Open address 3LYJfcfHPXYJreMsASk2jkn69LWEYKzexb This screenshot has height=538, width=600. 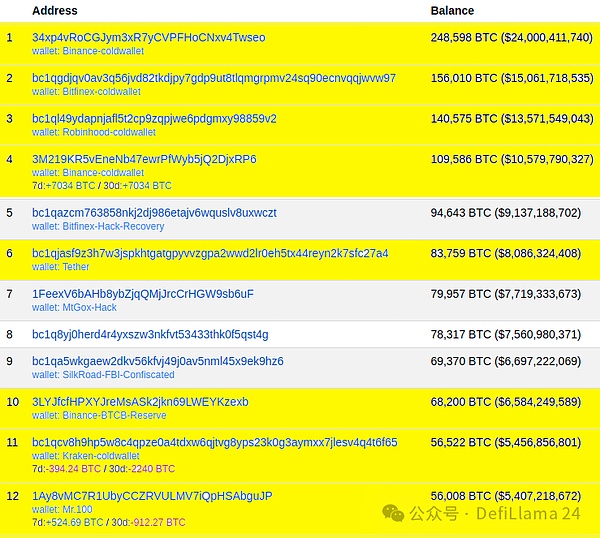coord(140,402)
